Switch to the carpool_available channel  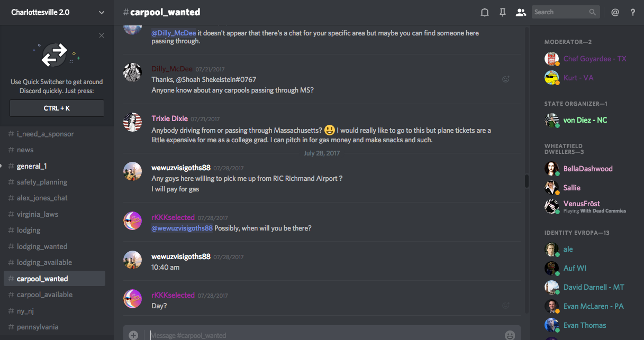(x=44, y=295)
